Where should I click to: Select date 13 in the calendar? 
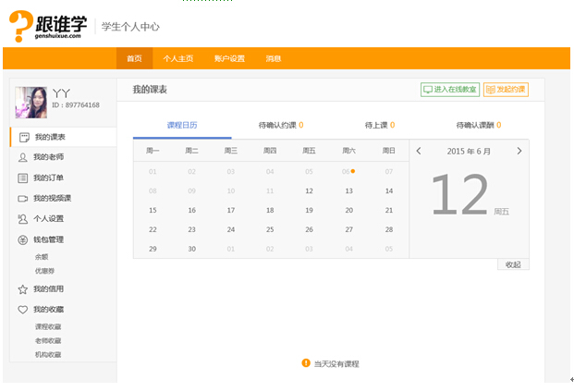point(348,191)
